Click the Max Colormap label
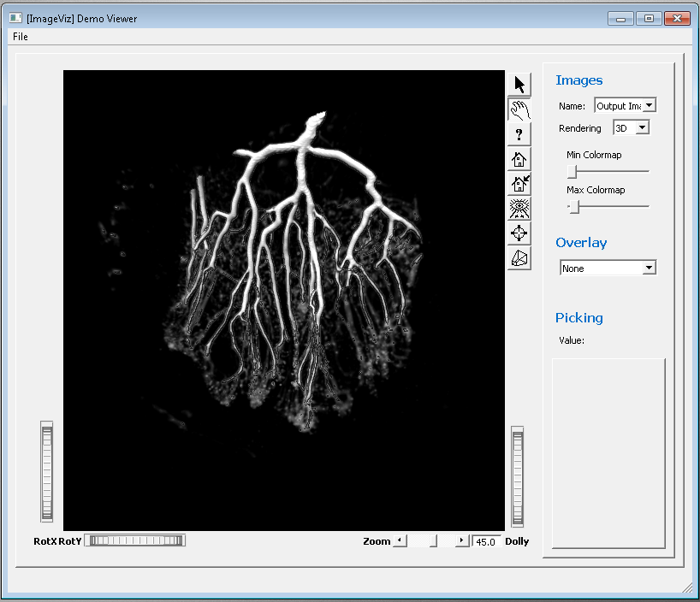This screenshot has height=602, width=700. click(596, 190)
